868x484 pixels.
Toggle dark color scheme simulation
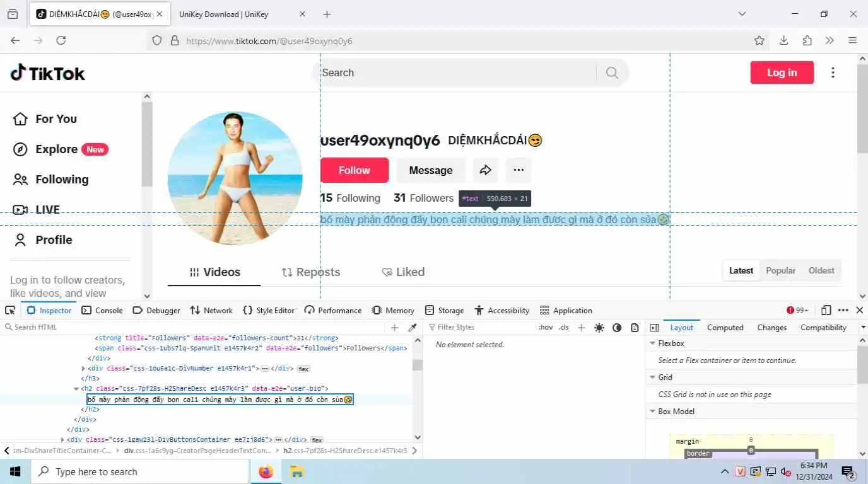617,327
